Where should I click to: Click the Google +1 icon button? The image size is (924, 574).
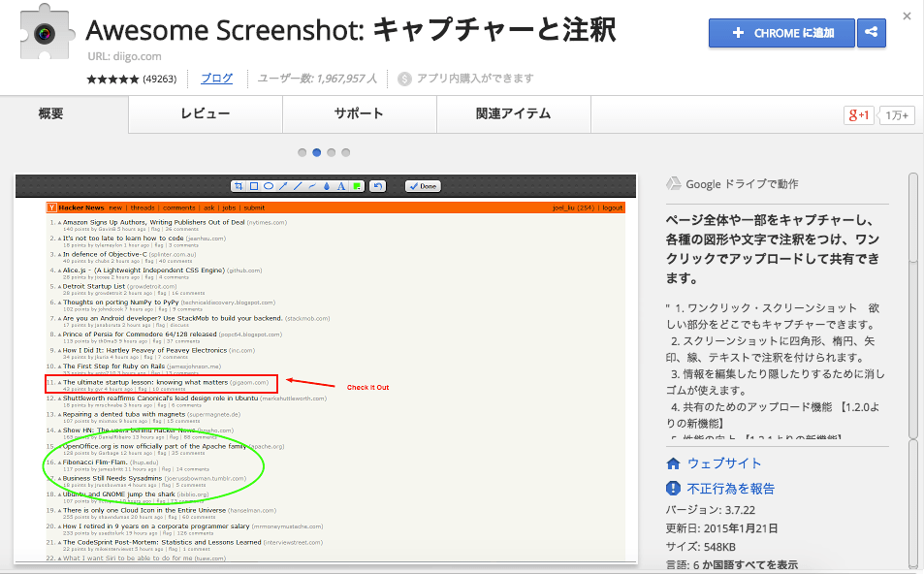[x=859, y=115]
